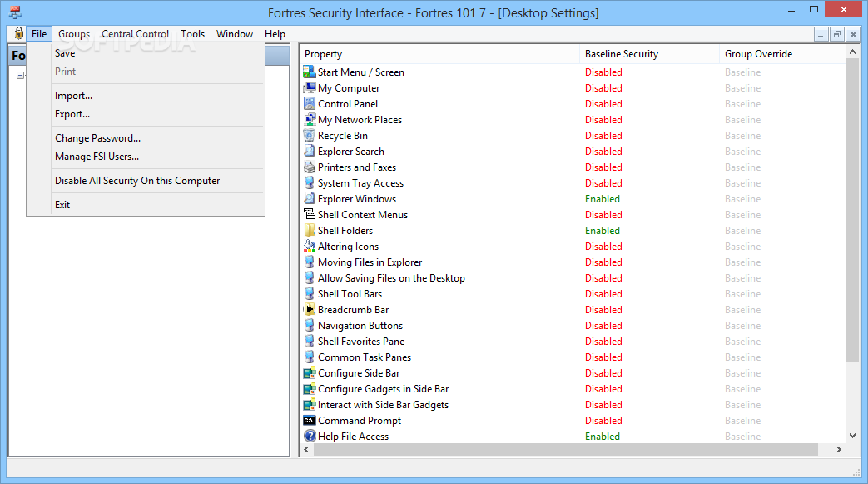Click the Explorer Search icon

310,152
